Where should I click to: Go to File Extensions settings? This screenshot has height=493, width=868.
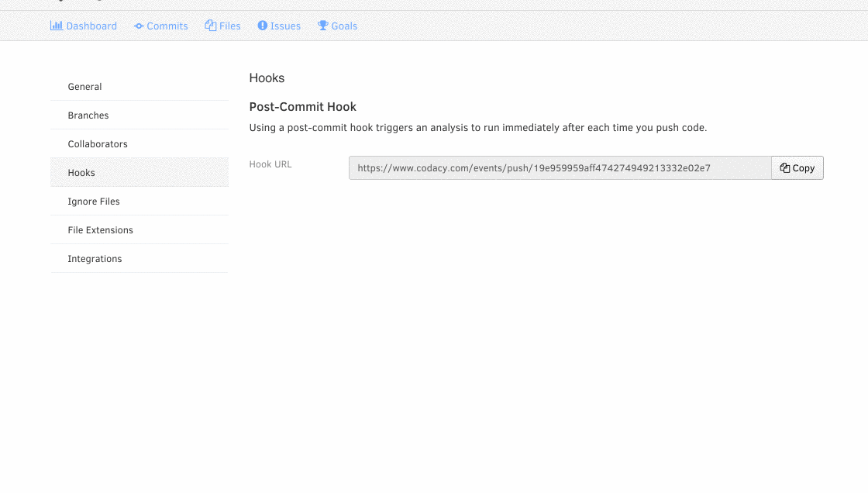(139, 230)
